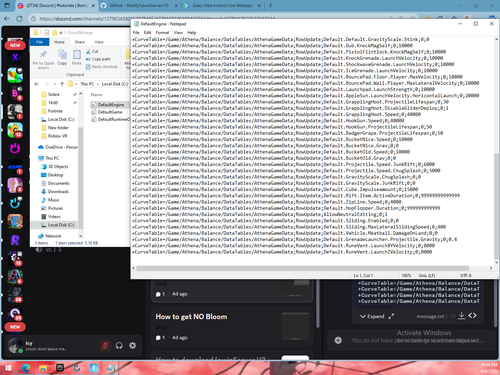Image resolution: width=500 pixels, height=375 pixels.
Task: Select the Share ribbon tab in File Explorer
Action: pos(80,42)
